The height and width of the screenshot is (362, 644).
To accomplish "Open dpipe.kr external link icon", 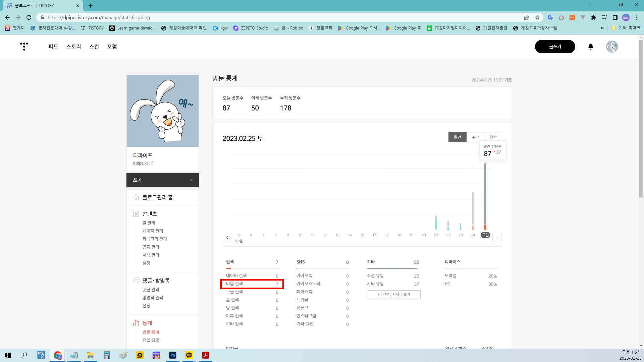I will [152, 163].
